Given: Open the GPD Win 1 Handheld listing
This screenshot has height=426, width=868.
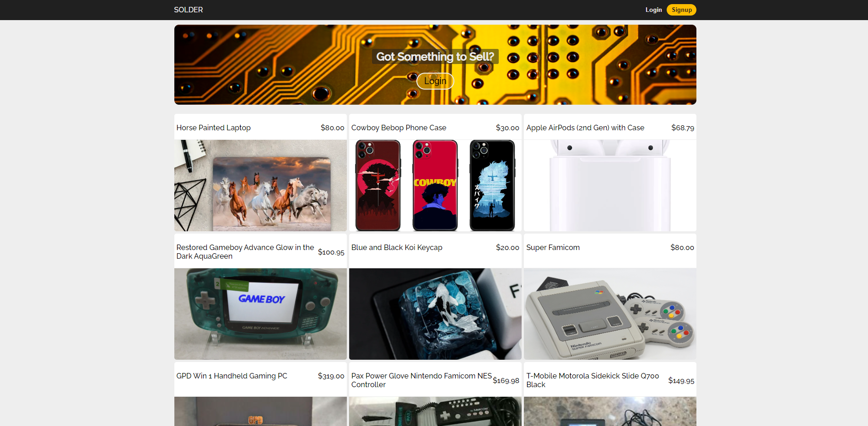Looking at the screenshot, I should [232, 376].
